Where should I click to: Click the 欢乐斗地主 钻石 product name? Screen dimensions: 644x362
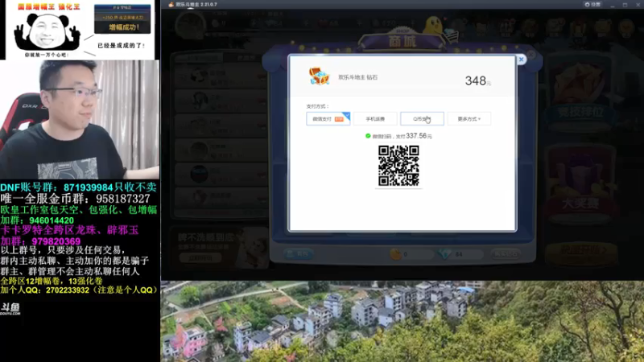(x=357, y=77)
